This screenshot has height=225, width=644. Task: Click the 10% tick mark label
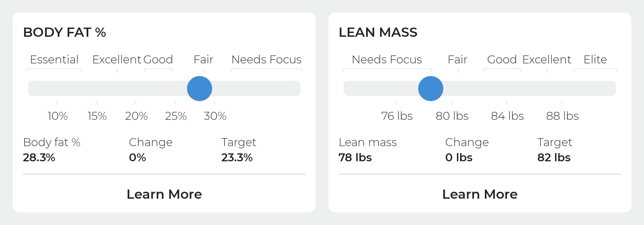[x=57, y=116]
